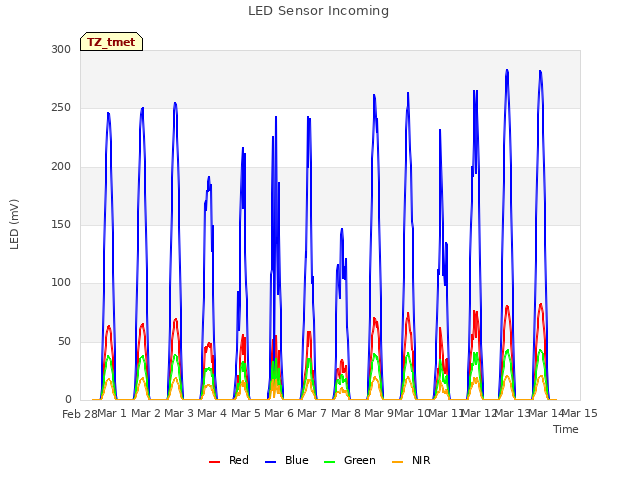640x480 pixels.
Task: Click the 250 y-axis tick label
Action: point(61,108)
